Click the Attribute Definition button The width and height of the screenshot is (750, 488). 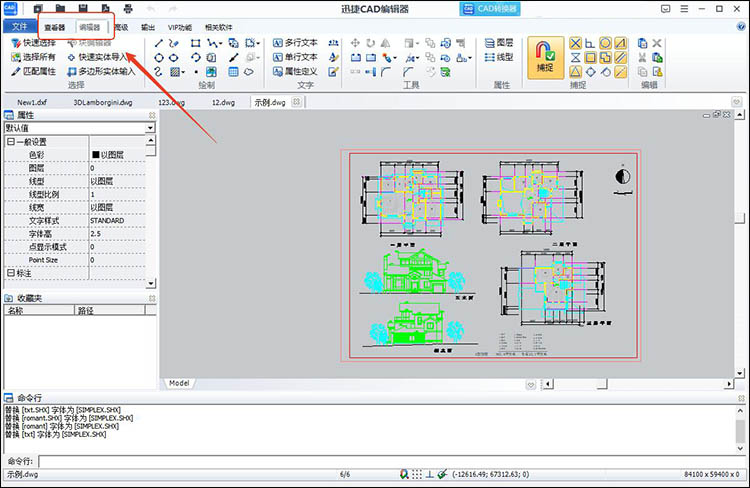click(x=295, y=71)
